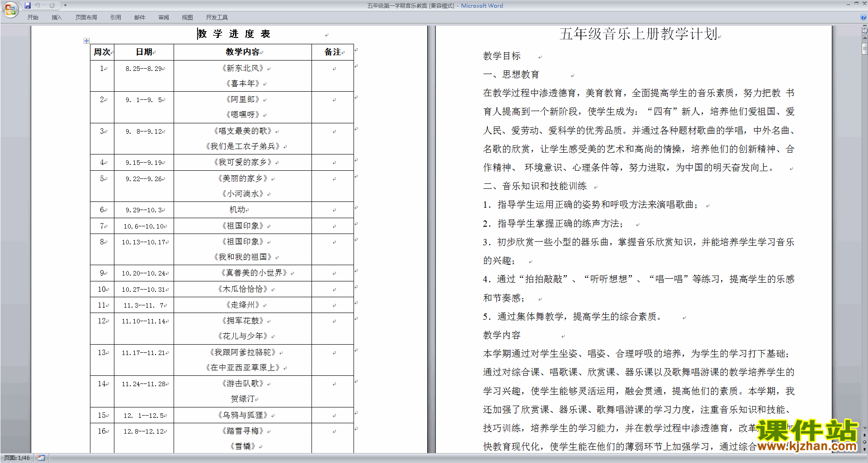Click the macro recording status bar icon

[42, 458]
